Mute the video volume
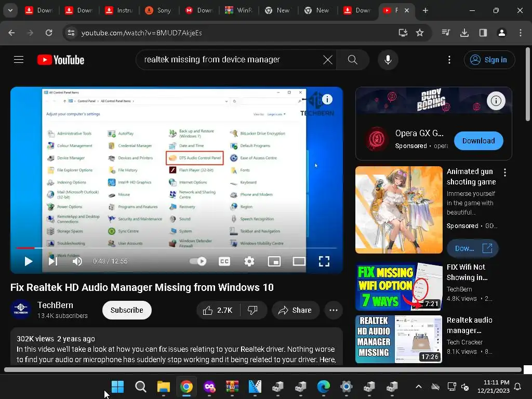The image size is (532, 399). 77,261
